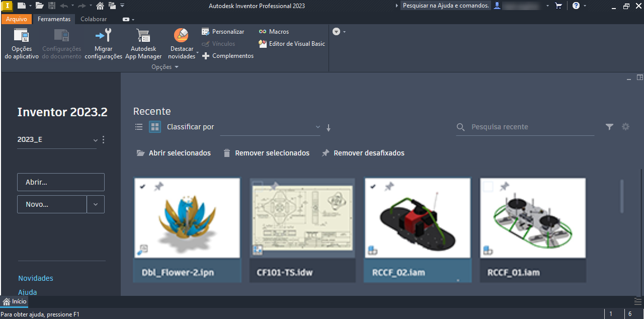Open the Arquivo menu
The image size is (644, 319).
[17, 19]
